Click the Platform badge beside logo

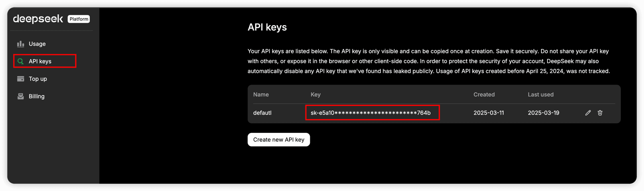coord(79,19)
